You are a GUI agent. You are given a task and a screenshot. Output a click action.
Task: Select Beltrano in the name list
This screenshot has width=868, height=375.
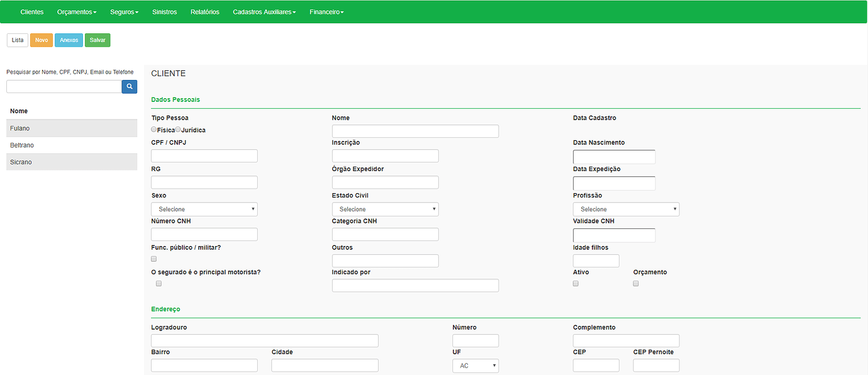(72, 145)
